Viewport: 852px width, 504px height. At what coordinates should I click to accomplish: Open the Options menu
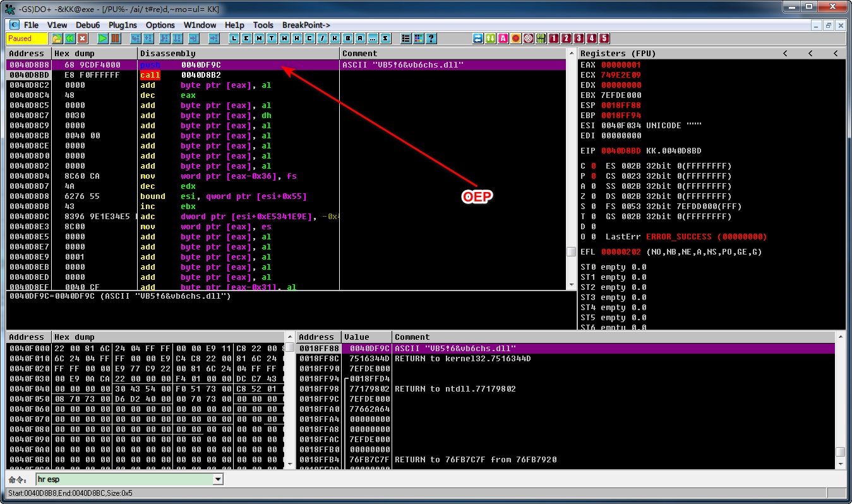[160, 25]
